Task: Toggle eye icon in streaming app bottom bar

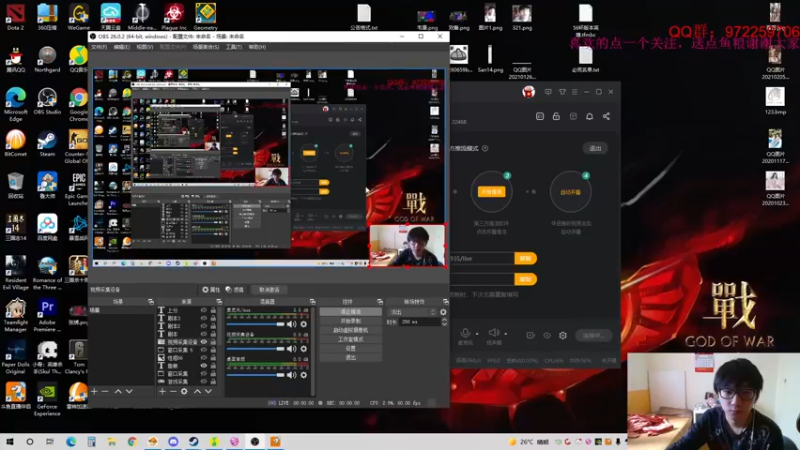Action: [x=547, y=335]
